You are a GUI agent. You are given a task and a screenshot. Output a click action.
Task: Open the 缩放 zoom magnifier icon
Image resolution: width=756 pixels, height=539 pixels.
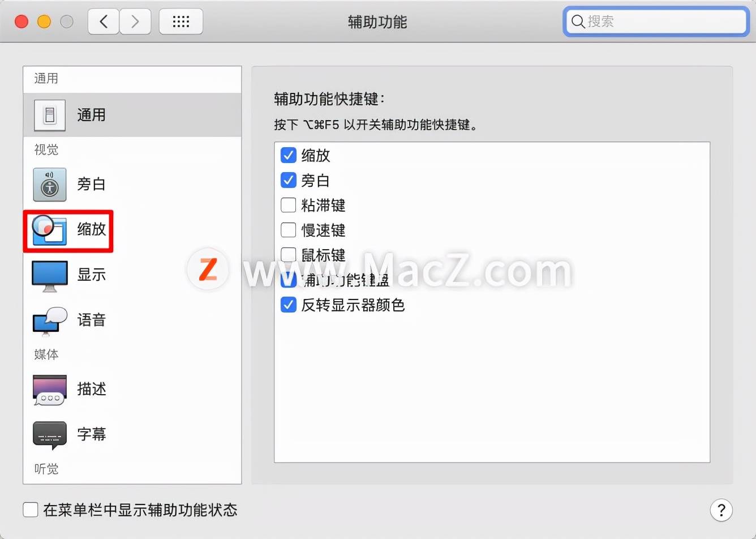tap(49, 230)
